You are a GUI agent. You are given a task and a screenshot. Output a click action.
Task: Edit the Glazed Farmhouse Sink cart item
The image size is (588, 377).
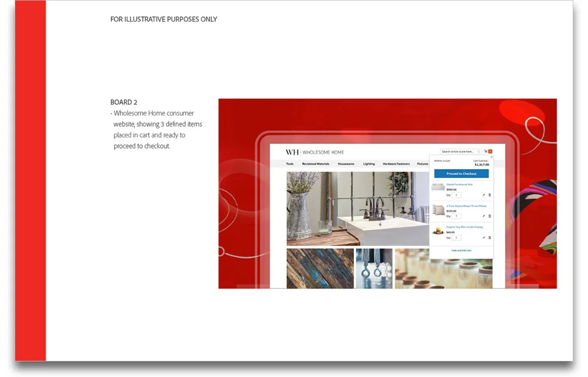[x=484, y=195]
